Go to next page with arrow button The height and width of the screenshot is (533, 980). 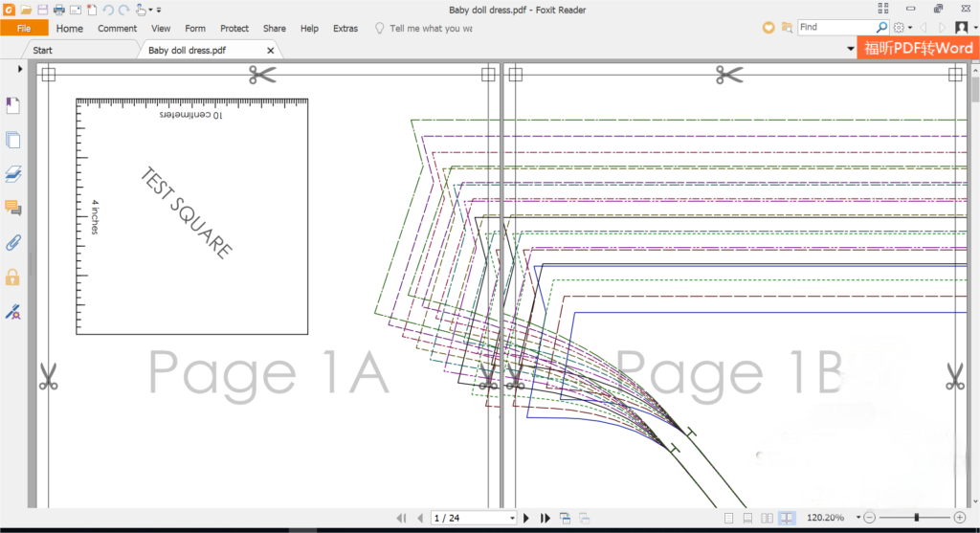click(x=526, y=518)
